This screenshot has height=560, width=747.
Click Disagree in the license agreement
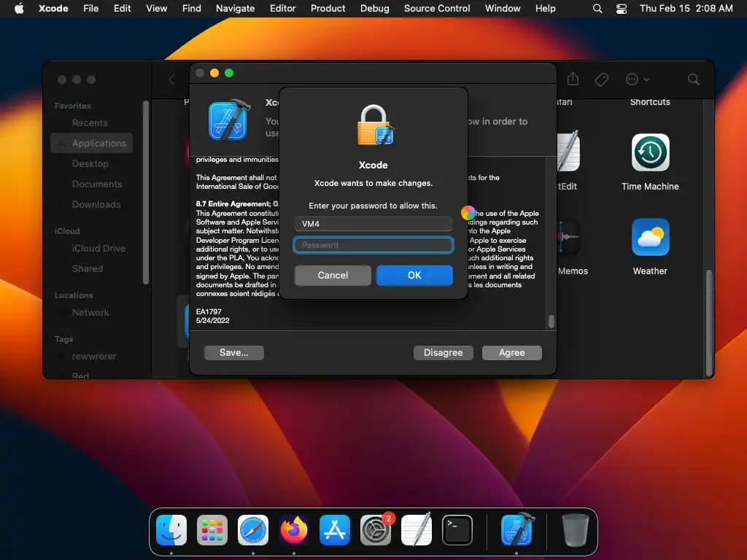pyautogui.click(x=443, y=352)
